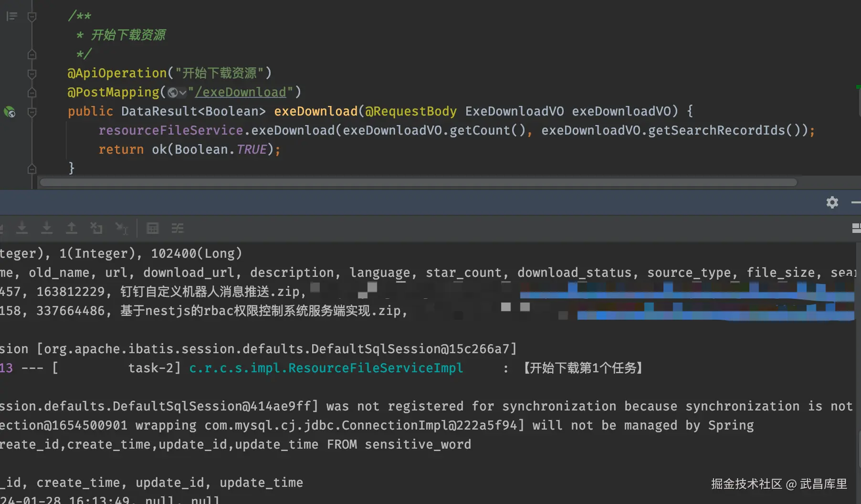Click the fold marker beside @ApiOperation

click(32, 73)
